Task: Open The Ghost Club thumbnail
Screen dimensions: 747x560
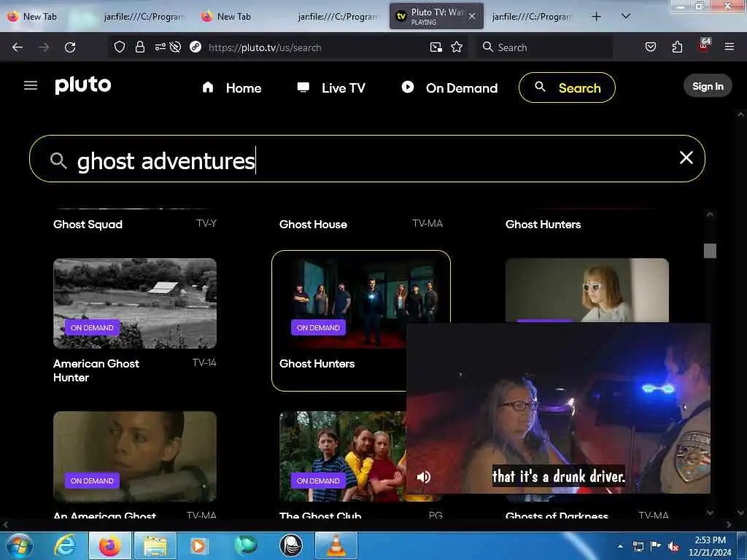Action: point(342,456)
